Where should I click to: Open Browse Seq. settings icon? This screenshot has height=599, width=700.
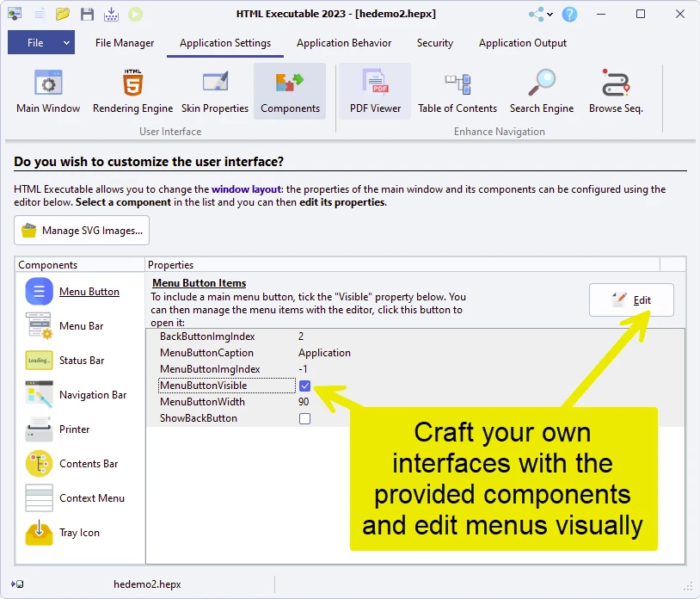pos(615,90)
